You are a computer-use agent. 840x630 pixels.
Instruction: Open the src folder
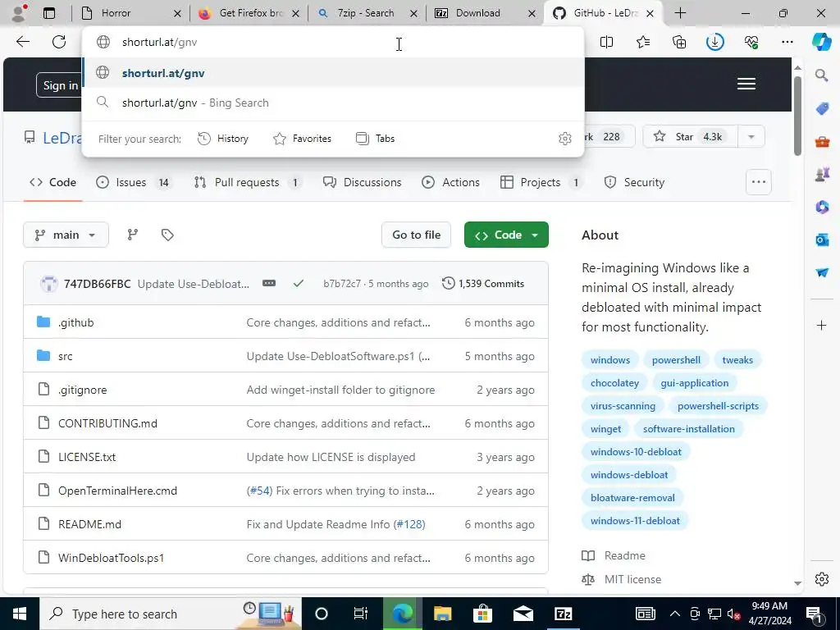(66, 356)
